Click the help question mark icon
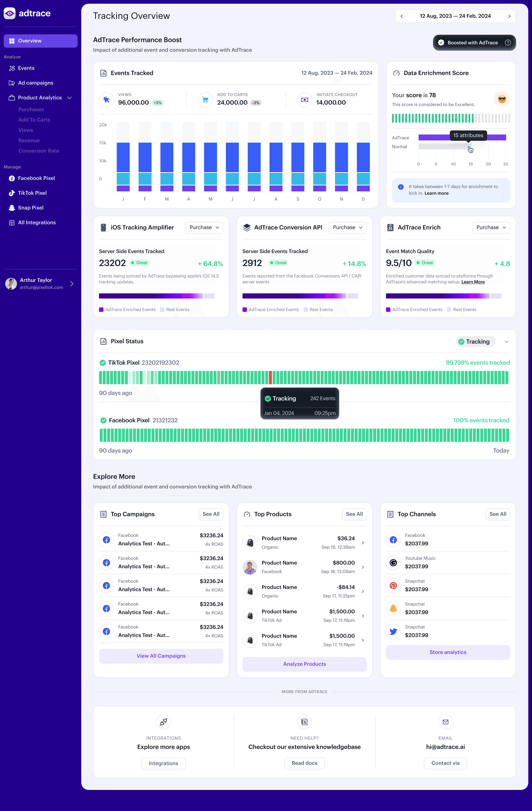532x811 pixels. (508, 43)
